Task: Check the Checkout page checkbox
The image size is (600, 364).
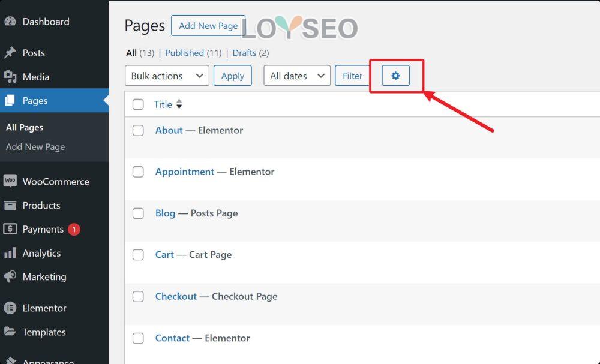Action: (138, 296)
